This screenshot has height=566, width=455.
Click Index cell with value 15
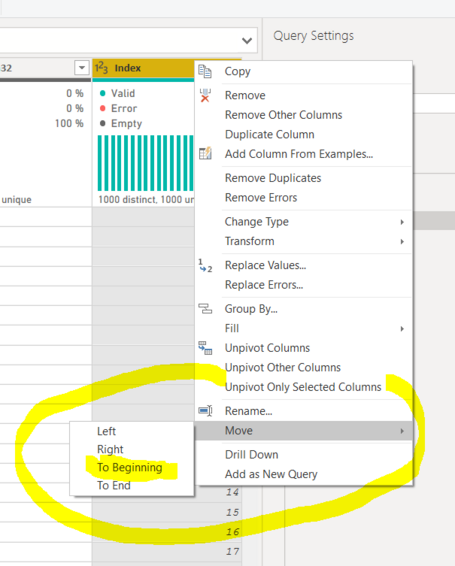(232, 512)
